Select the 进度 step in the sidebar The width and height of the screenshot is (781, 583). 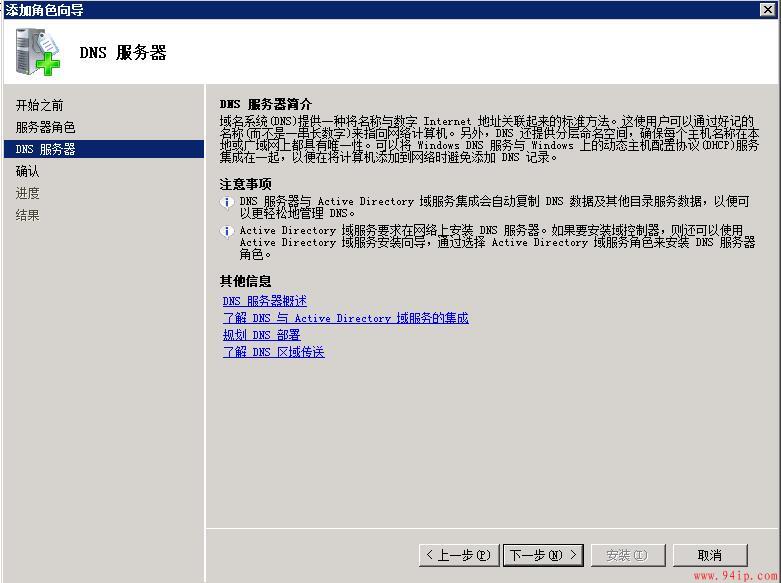pos(27,193)
